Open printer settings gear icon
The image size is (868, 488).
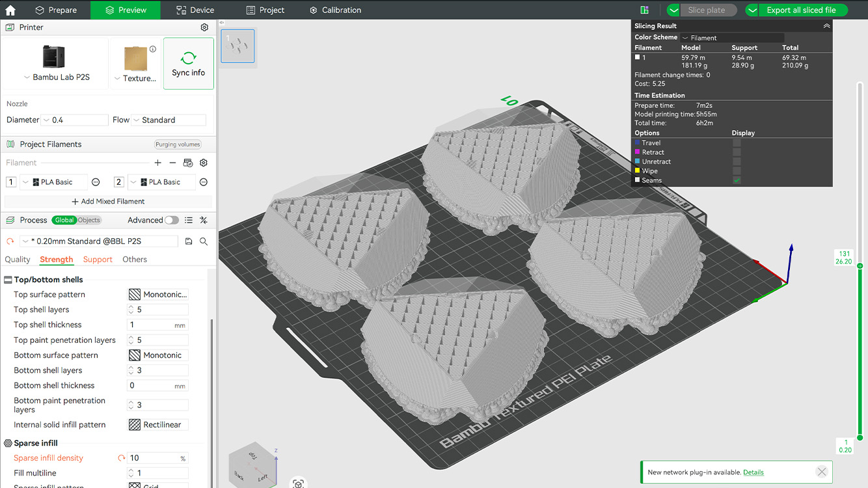pyautogui.click(x=204, y=27)
